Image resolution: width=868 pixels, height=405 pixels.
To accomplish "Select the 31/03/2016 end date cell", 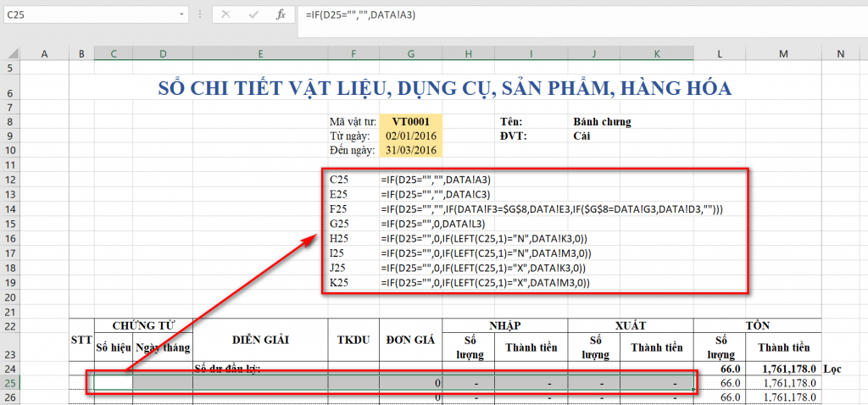I will point(411,151).
